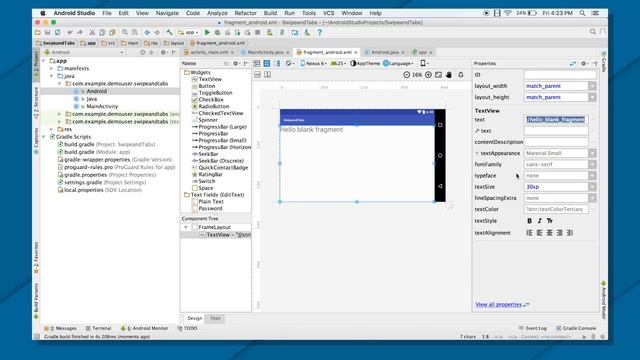The image size is (640, 360).
Task: Switch to the activity_main.xml tab
Action: (209, 52)
